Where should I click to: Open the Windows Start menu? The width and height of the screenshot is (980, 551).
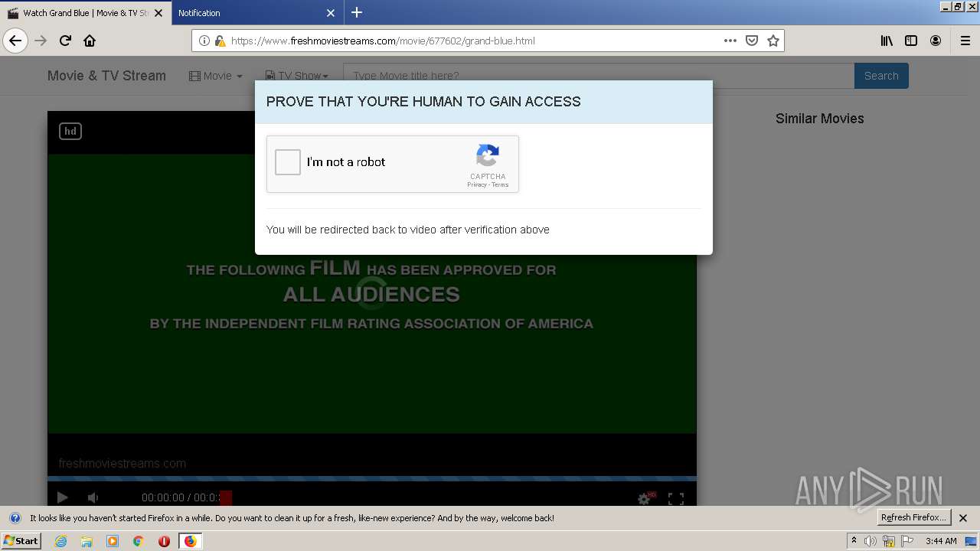pyautogui.click(x=21, y=541)
